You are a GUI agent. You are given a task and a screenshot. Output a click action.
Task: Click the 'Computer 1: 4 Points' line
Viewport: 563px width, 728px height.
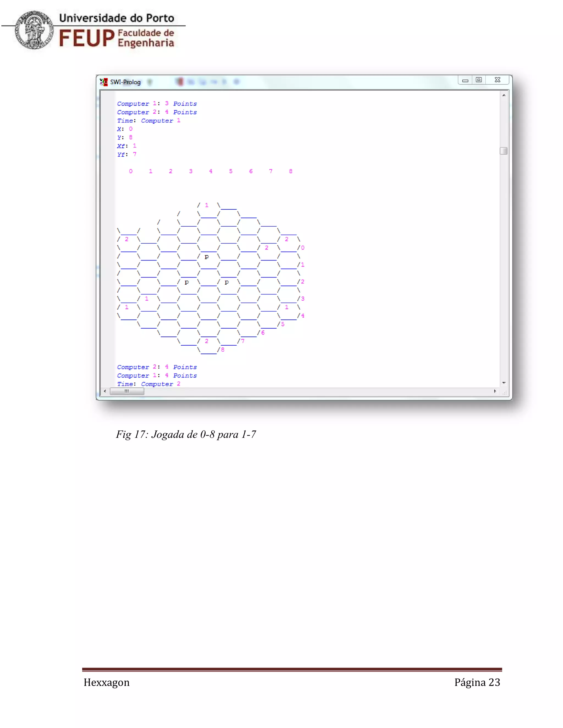(157, 375)
